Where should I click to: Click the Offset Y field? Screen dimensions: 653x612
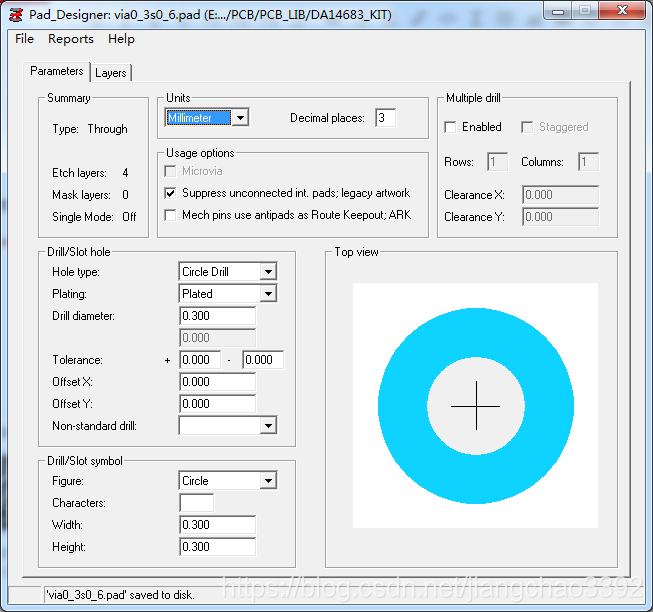pos(217,404)
